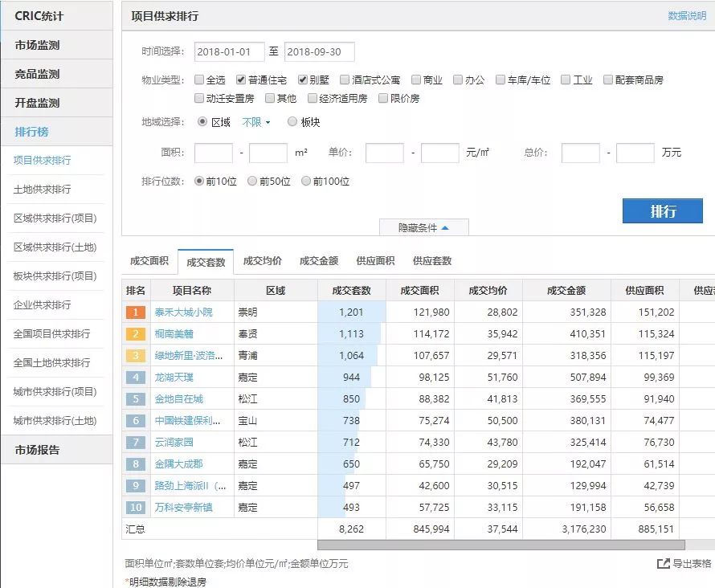Click the start date input field

(229, 52)
